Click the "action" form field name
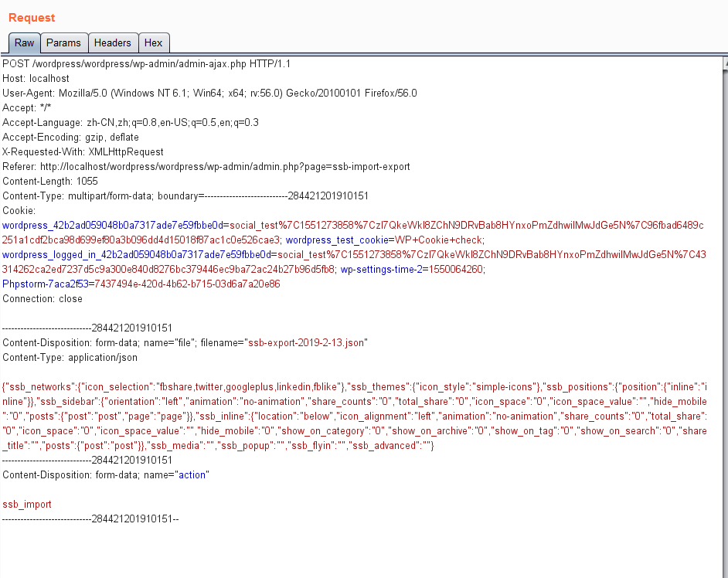 point(192,475)
